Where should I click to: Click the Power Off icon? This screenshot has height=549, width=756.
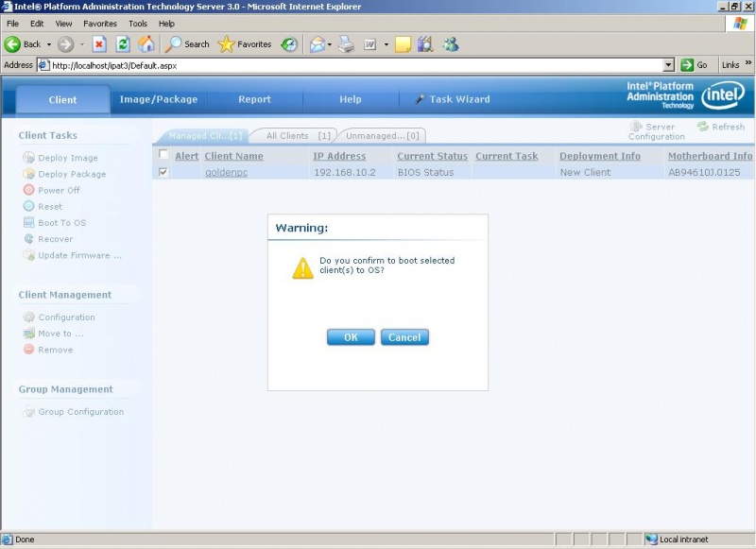29,190
